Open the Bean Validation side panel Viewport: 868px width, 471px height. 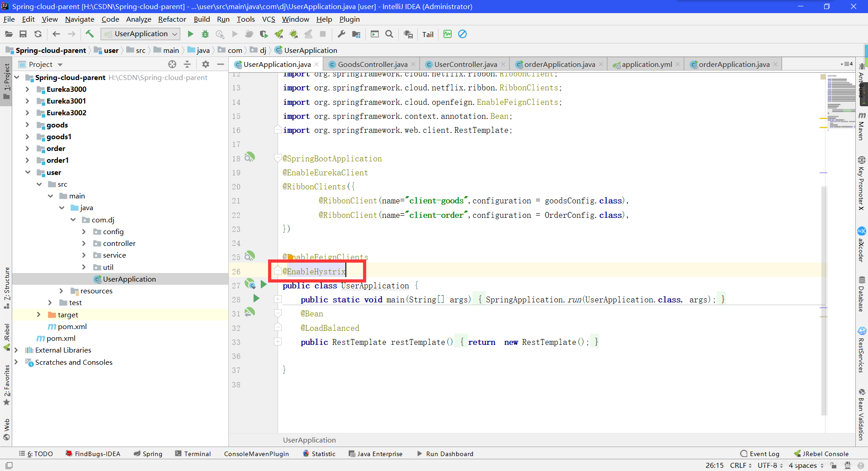[862, 414]
